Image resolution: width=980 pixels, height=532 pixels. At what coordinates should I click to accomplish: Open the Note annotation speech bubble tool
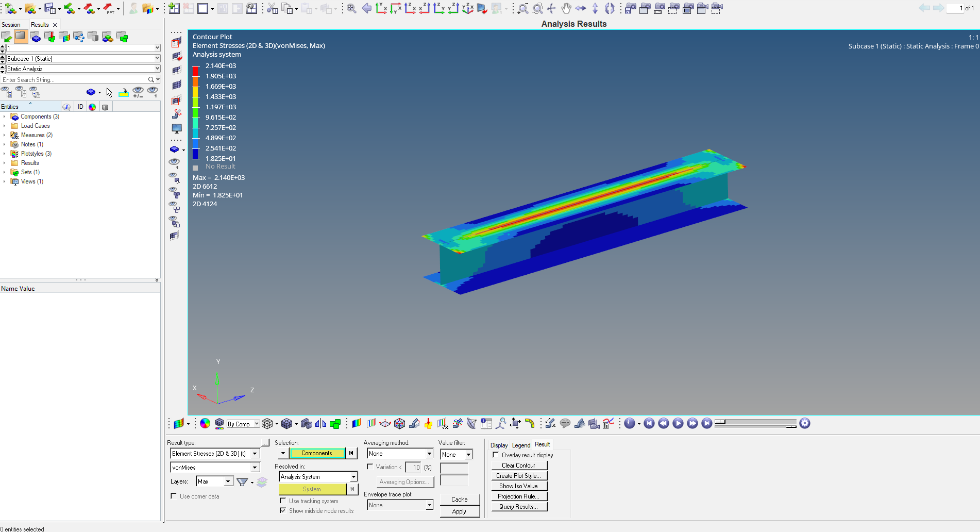point(565,424)
